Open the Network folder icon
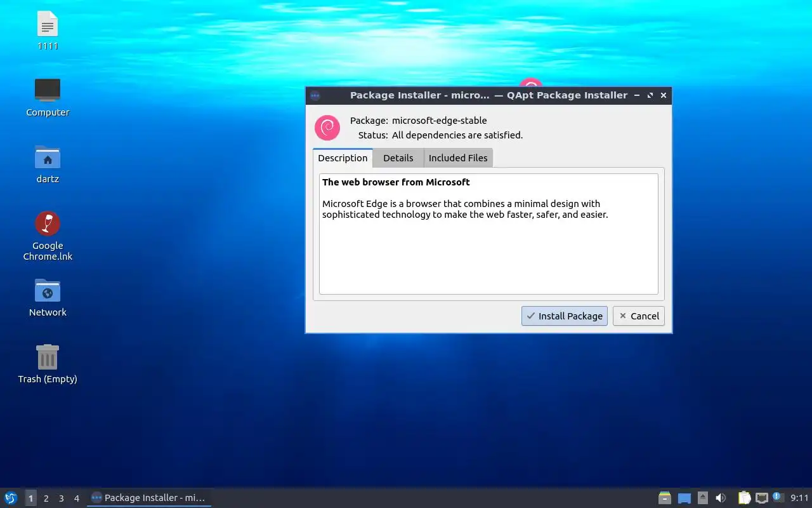Screen dimensions: 812x508 [x=48, y=290]
